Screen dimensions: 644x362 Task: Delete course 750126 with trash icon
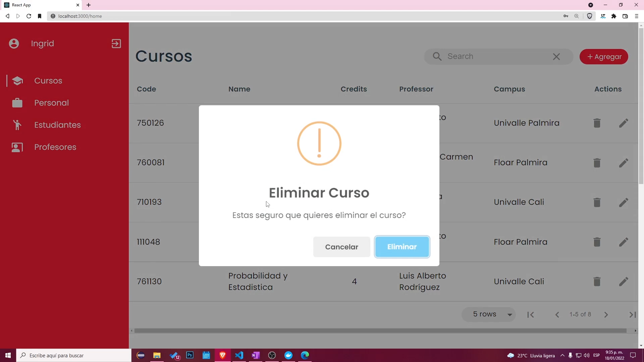(x=597, y=123)
